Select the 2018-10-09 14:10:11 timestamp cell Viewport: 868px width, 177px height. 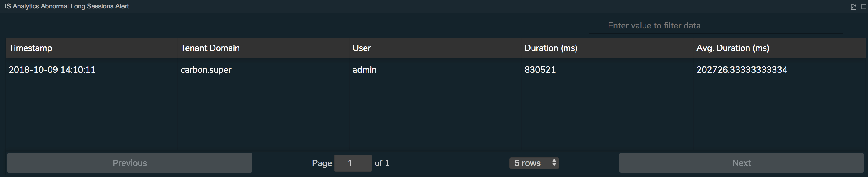coord(52,70)
